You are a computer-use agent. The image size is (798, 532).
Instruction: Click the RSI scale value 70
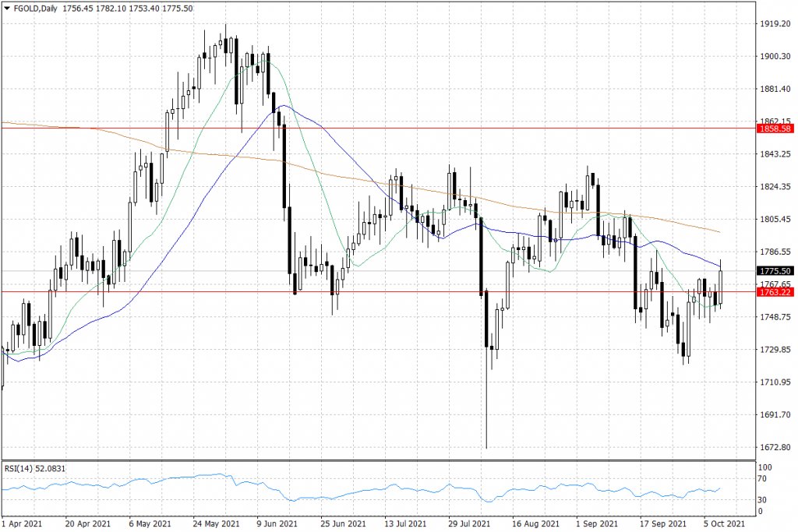[x=762, y=478]
